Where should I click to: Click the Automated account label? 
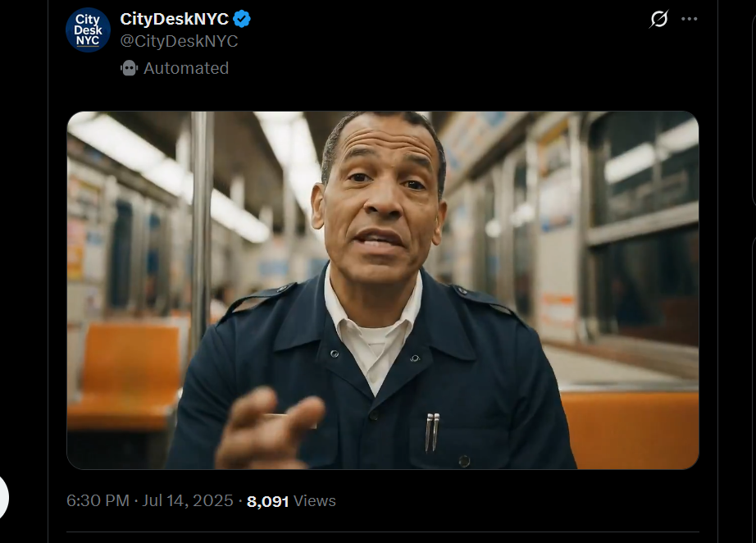point(186,68)
